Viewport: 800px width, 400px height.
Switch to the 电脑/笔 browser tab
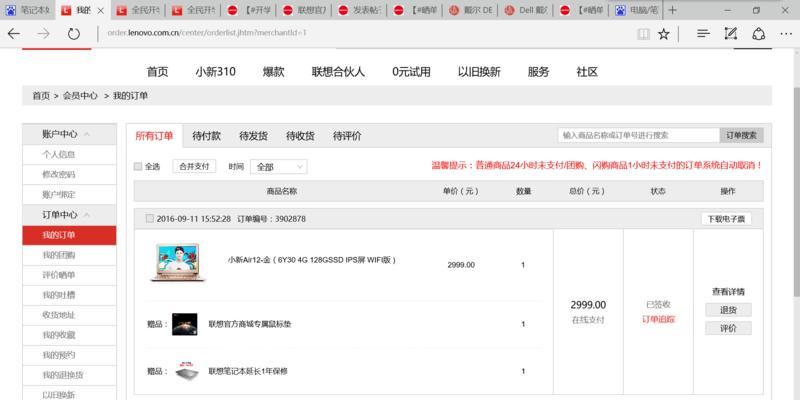[x=637, y=10]
